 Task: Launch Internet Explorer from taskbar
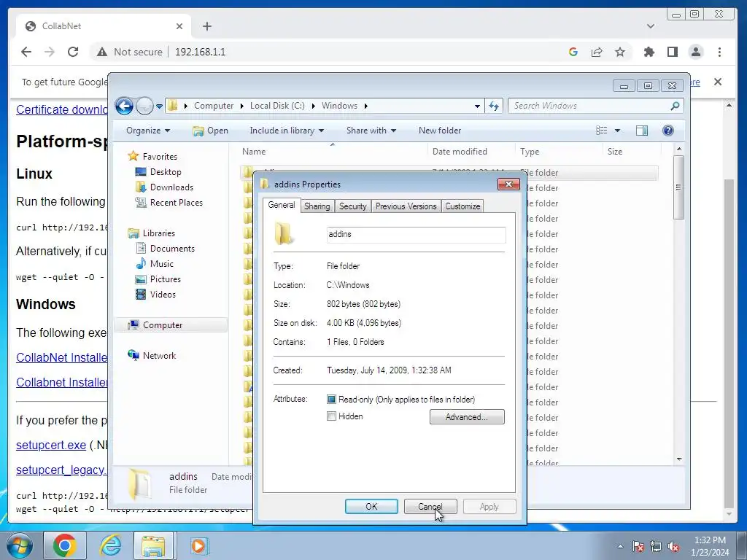(x=110, y=545)
